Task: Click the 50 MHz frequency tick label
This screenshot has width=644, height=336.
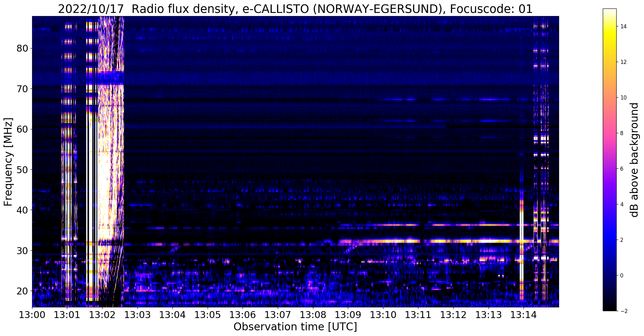Action: point(22,170)
